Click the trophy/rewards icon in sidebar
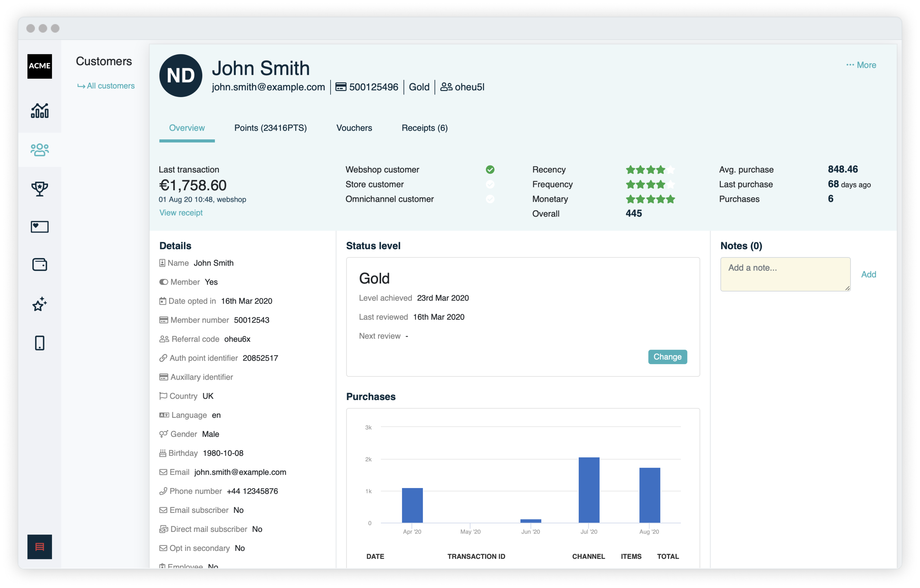This screenshot has height=588, width=920. click(40, 188)
